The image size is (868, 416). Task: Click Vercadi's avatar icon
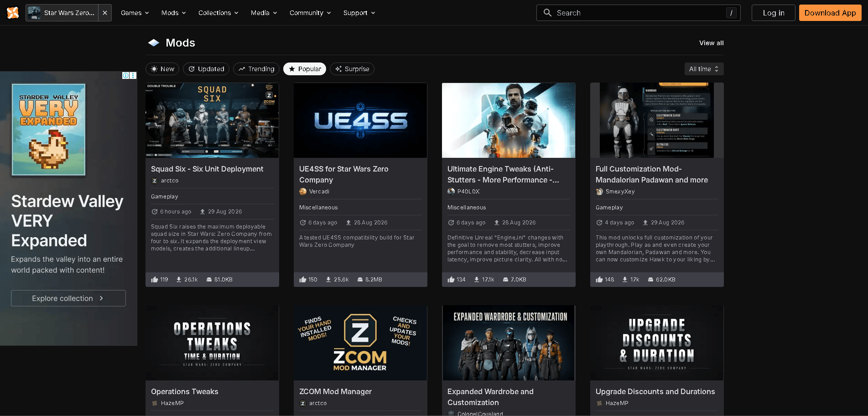tap(303, 192)
